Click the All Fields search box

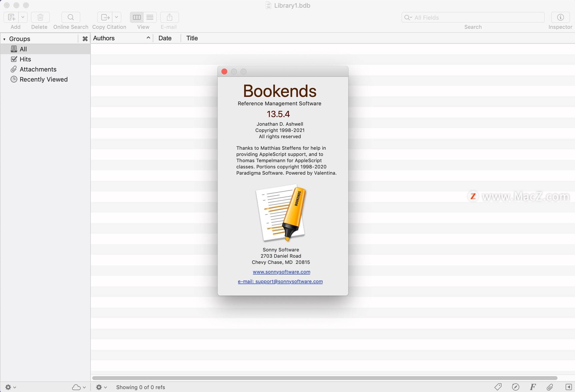pyautogui.click(x=473, y=17)
